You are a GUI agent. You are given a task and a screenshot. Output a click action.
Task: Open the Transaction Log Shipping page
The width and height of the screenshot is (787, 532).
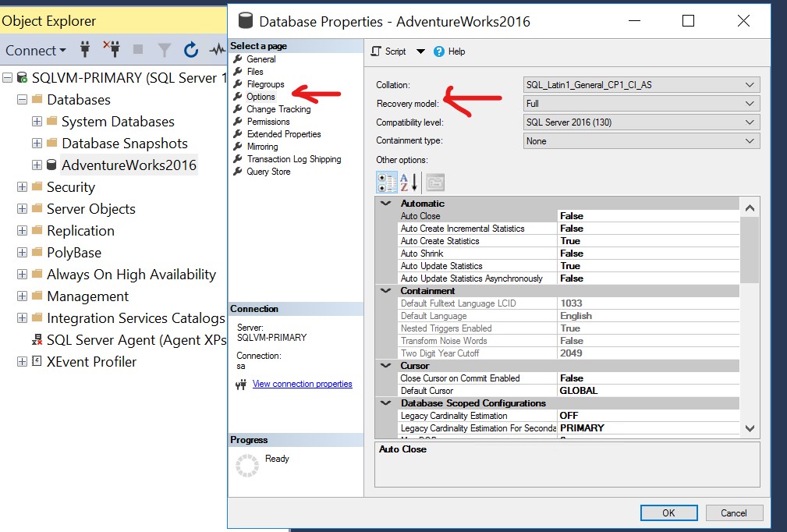click(294, 159)
